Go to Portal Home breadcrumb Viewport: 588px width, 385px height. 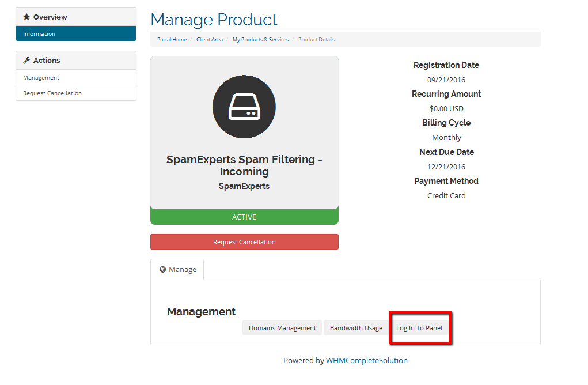pos(172,39)
